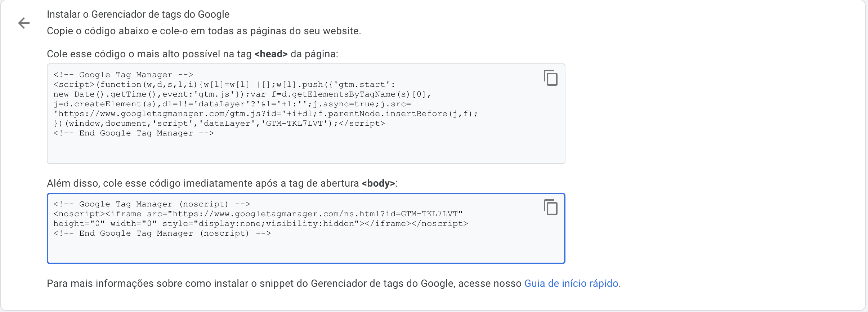
Task: Open the Guia de início rápido link
Action: [x=572, y=283]
